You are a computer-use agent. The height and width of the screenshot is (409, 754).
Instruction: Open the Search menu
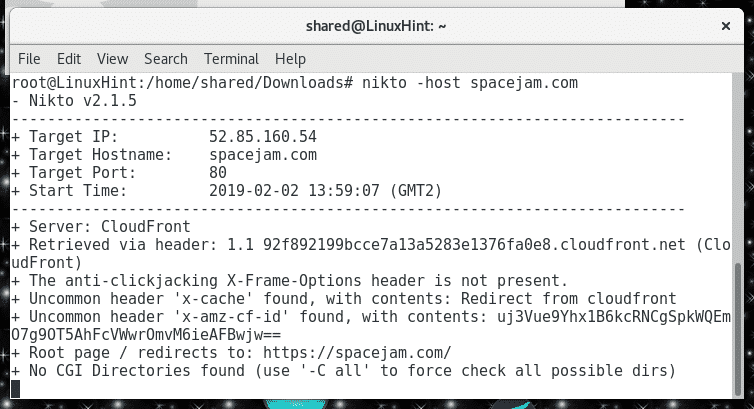pyautogui.click(x=166, y=59)
